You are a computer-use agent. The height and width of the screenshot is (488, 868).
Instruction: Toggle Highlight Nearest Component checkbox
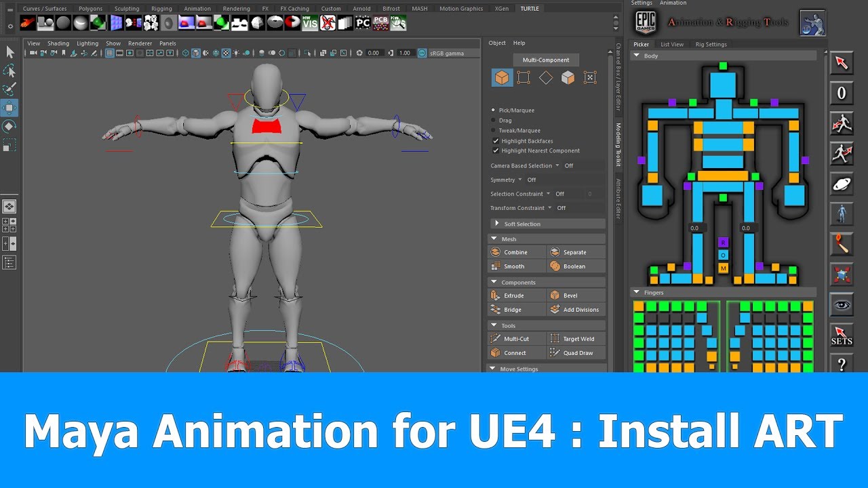496,150
